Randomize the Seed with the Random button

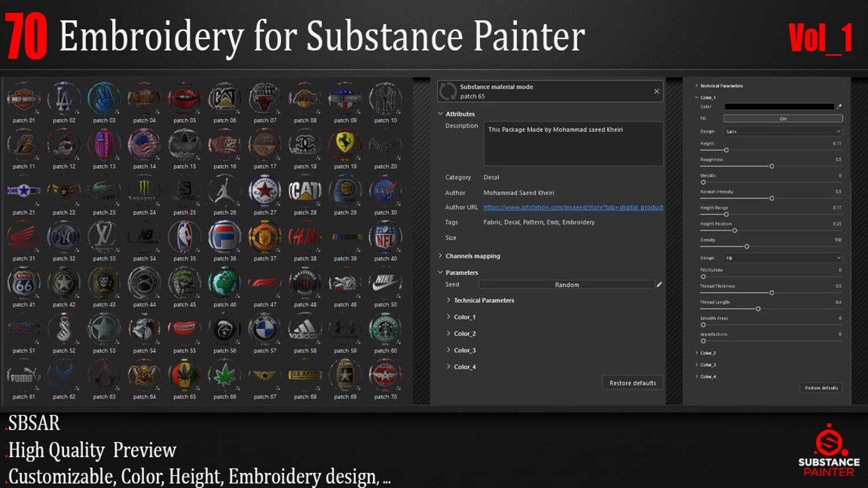[x=567, y=284]
